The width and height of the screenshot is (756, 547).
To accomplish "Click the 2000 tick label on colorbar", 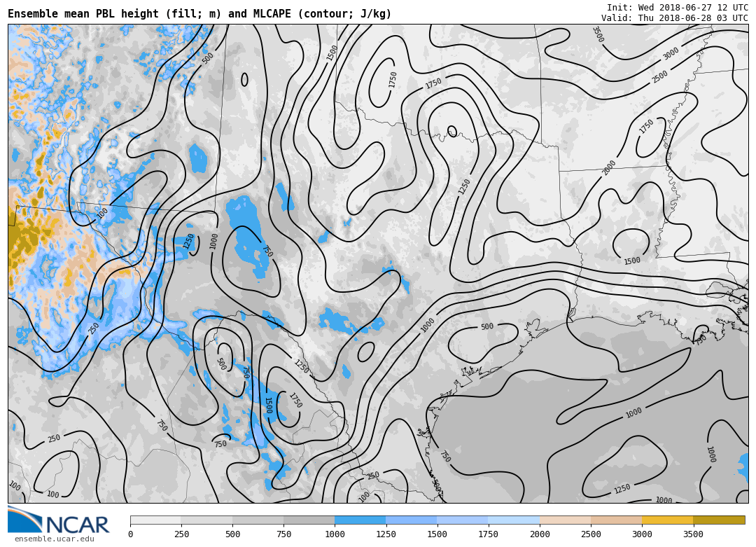I will [x=540, y=534].
